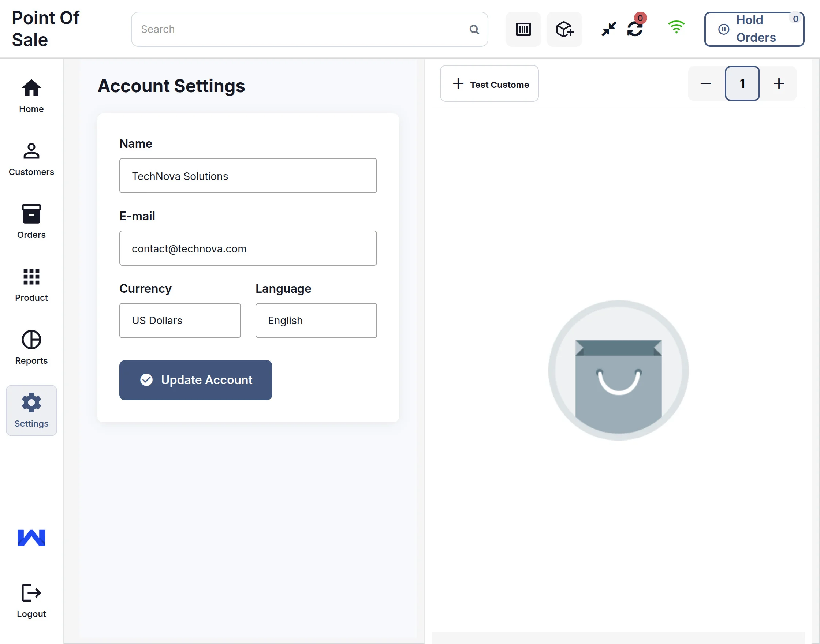The image size is (820, 644).
Task: Log out using the Logout icon
Action: [x=31, y=600]
